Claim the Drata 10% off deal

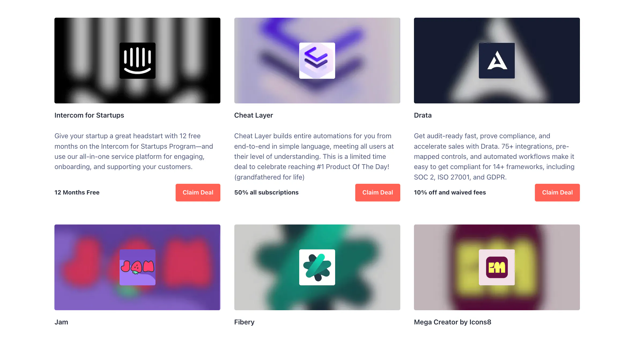[x=557, y=192]
